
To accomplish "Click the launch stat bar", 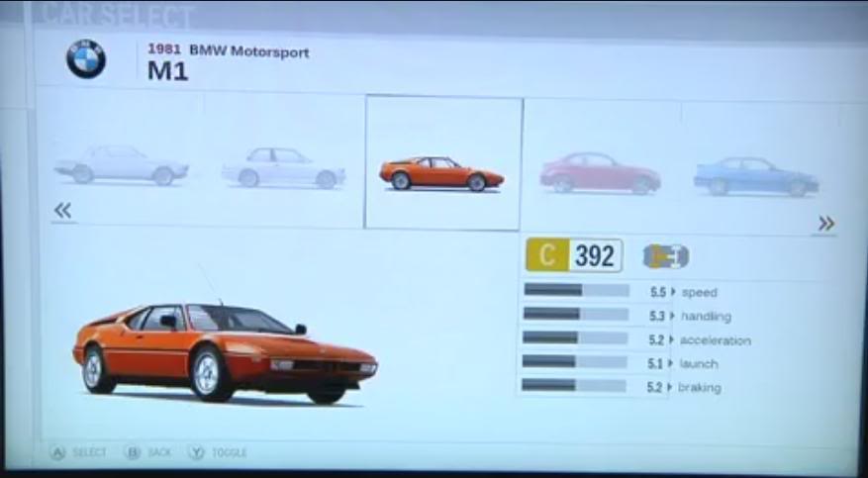I will pyautogui.click(x=575, y=361).
